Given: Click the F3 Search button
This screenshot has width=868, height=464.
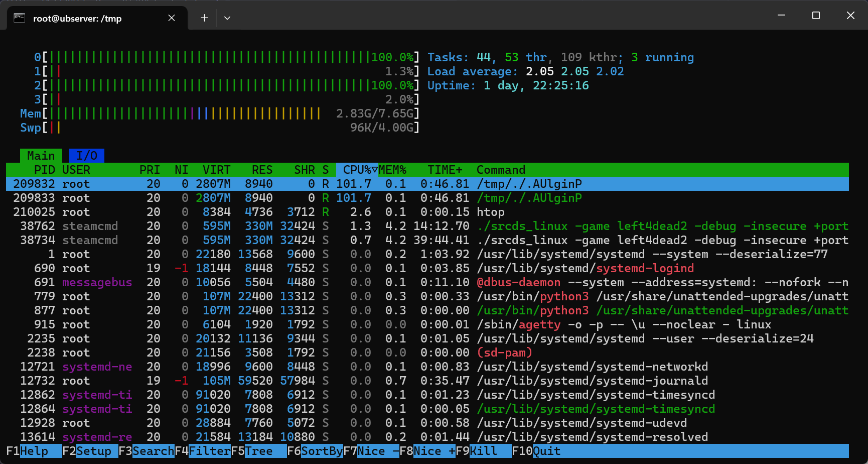Looking at the screenshot, I should pyautogui.click(x=147, y=451).
